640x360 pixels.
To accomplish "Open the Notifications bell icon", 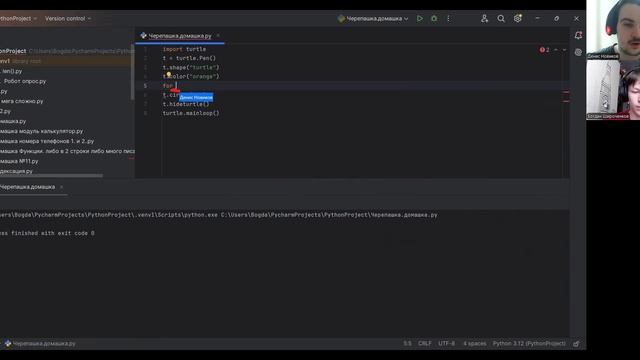I will point(578,36).
